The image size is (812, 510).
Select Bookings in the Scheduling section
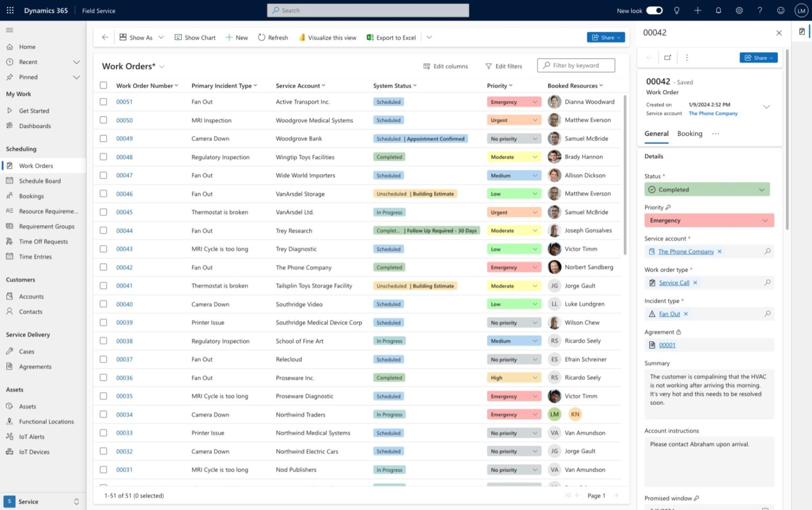tap(32, 196)
